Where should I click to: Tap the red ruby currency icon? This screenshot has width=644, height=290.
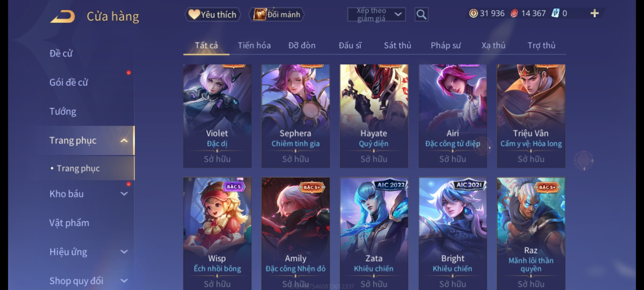(x=514, y=13)
